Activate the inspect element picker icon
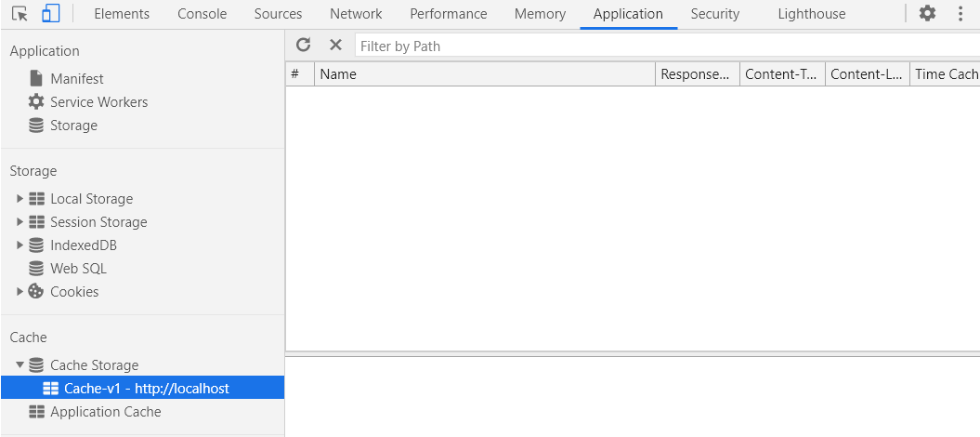This screenshot has width=980, height=437. point(20,14)
